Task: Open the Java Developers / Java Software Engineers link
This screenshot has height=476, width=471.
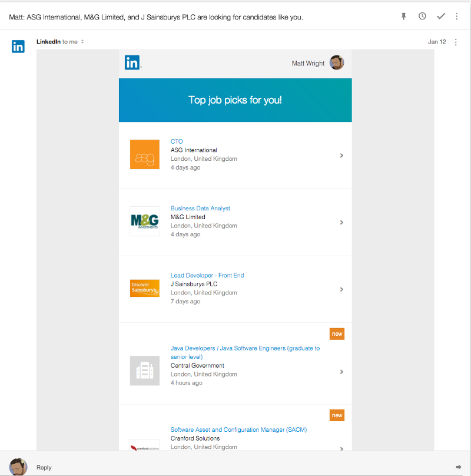Action: (x=245, y=352)
